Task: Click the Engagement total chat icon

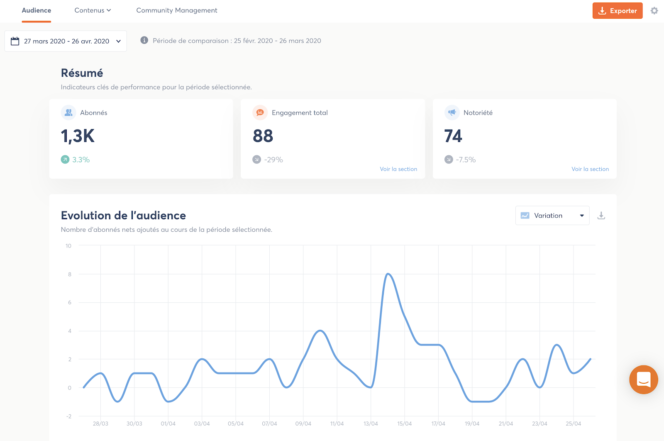Action: click(x=260, y=113)
